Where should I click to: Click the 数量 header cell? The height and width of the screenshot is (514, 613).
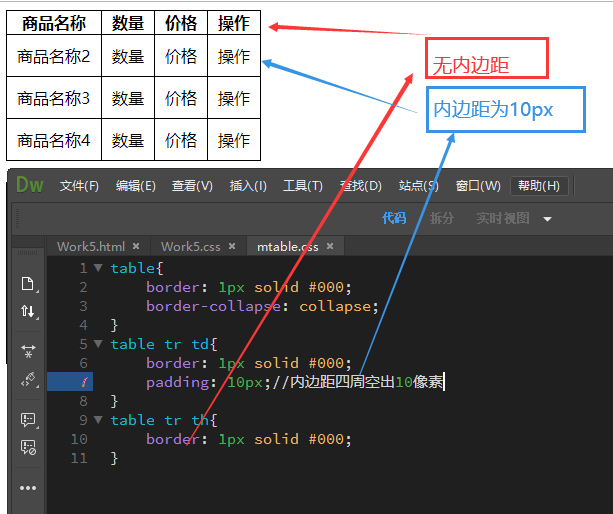pyautogui.click(x=128, y=23)
